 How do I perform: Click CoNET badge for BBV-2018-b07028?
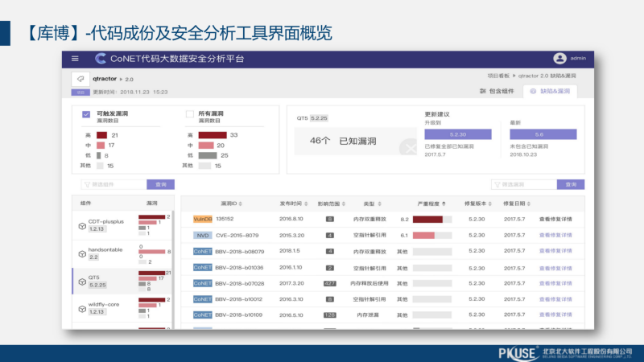pyautogui.click(x=203, y=283)
